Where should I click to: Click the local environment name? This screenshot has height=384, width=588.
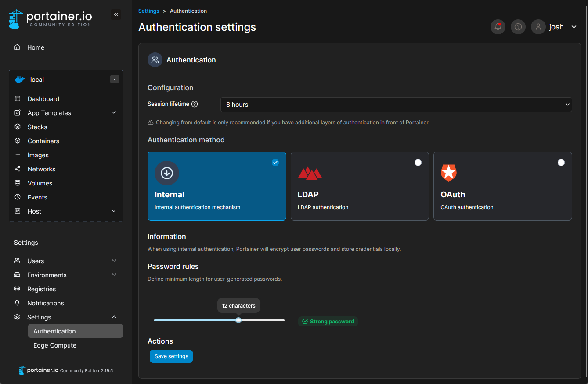[37, 80]
